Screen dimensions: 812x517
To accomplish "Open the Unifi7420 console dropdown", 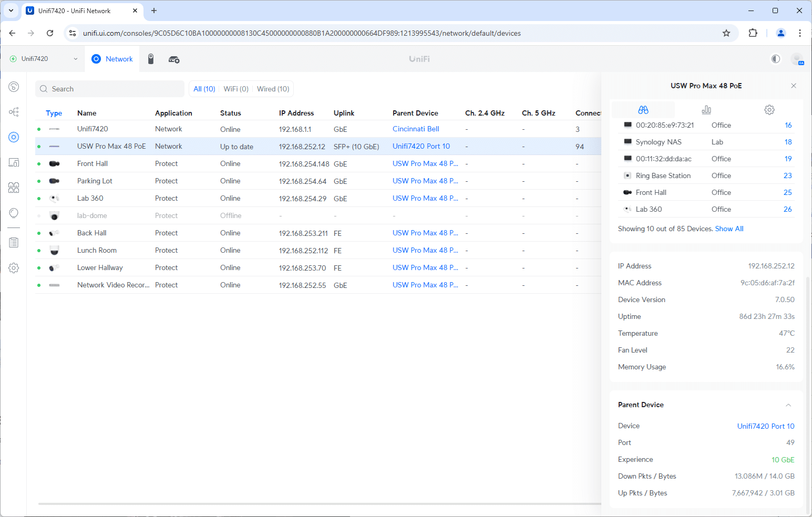I will 44,59.
